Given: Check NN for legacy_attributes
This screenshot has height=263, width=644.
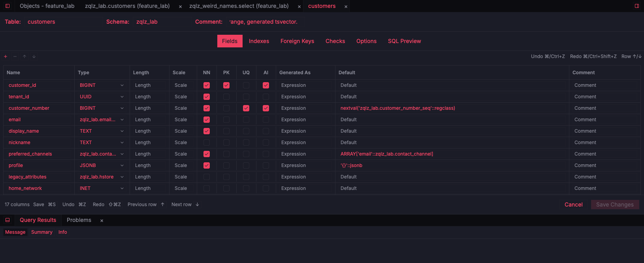Looking at the screenshot, I should tap(207, 177).
